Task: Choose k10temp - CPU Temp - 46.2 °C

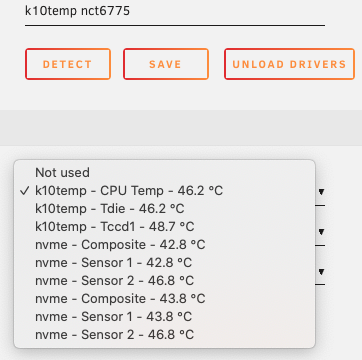Action: click(x=164, y=191)
